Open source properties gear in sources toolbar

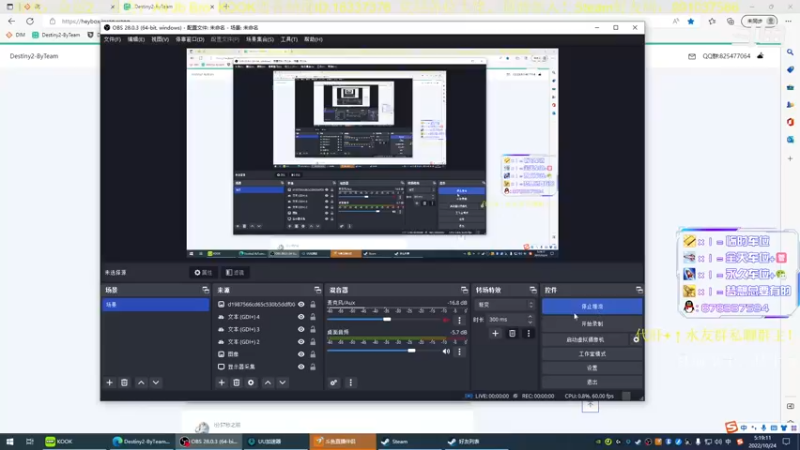click(x=251, y=383)
